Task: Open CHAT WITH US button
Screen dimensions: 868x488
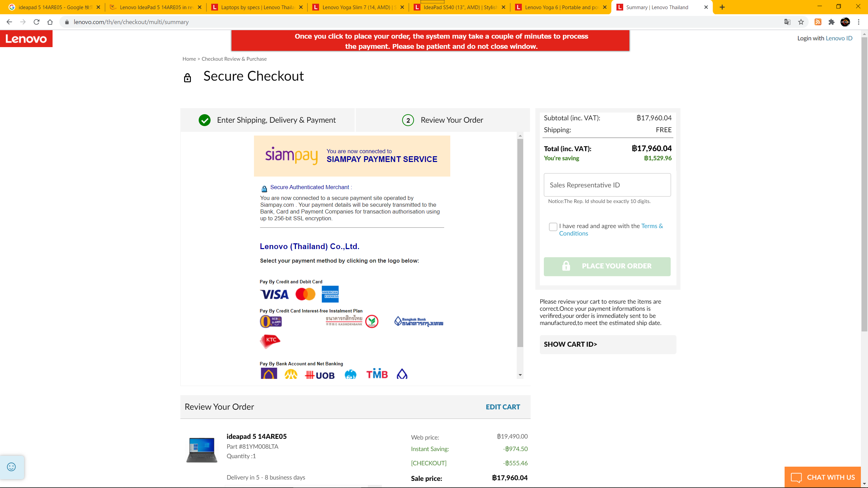Action: coord(823,477)
